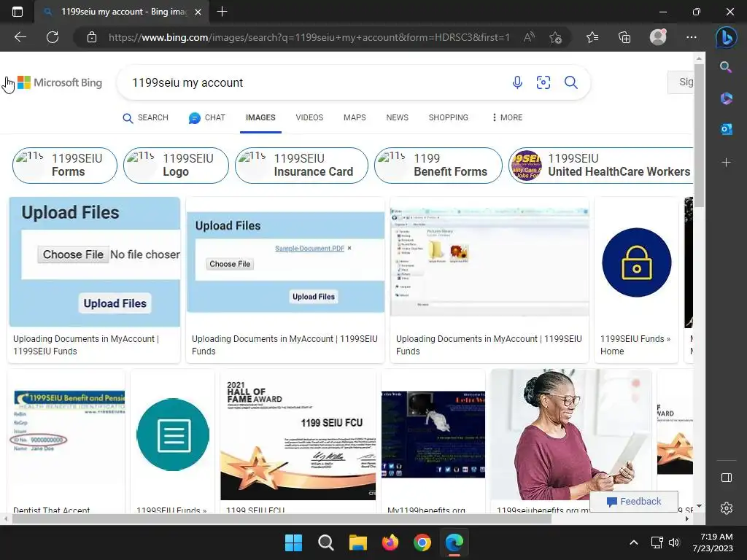Close the 1199seiu my account tab

click(198, 12)
